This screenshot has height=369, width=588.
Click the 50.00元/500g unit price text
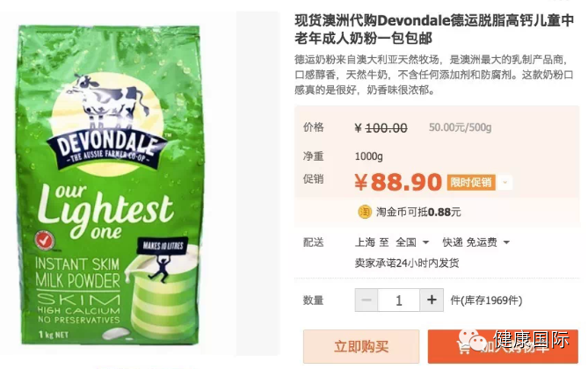tap(461, 127)
